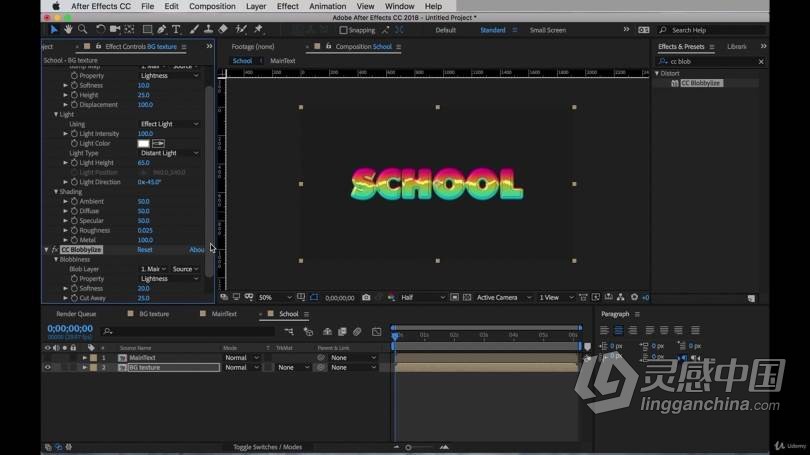Click the snapshot camera icon in viewer
This screenshot has width=810, height=455.
[366, 297]
